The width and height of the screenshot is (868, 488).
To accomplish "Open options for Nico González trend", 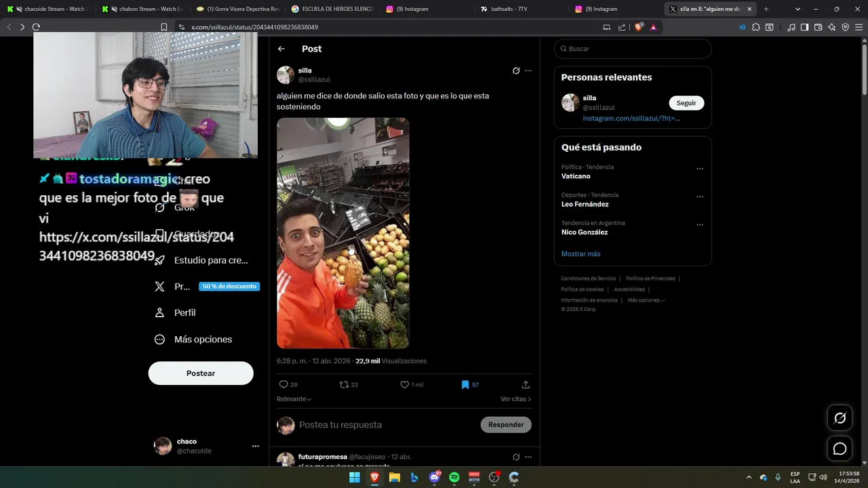I will 700,225.
